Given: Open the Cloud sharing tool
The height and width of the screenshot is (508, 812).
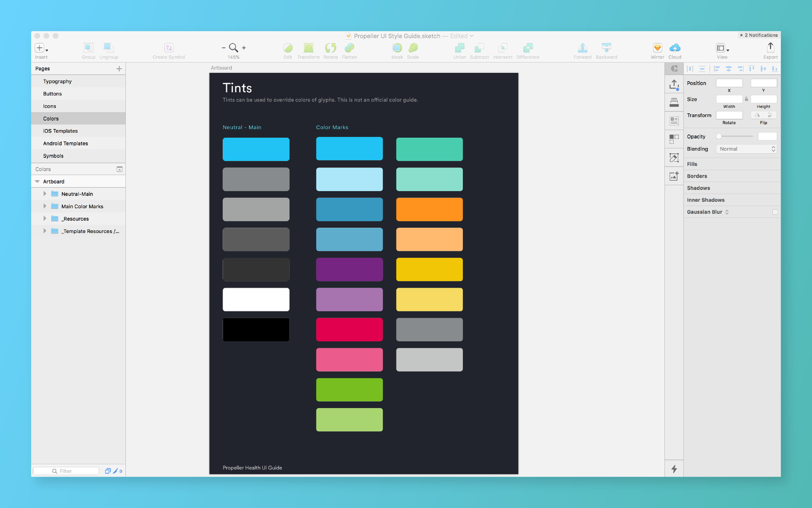Looking at the screenshot, I should point(675,48).
